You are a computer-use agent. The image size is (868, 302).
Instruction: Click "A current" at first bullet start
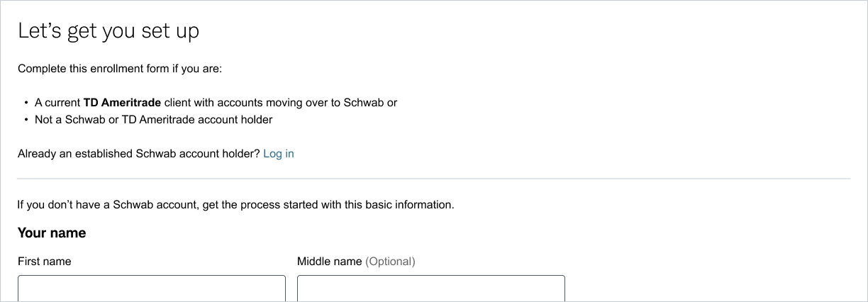[x=57, y=103]
